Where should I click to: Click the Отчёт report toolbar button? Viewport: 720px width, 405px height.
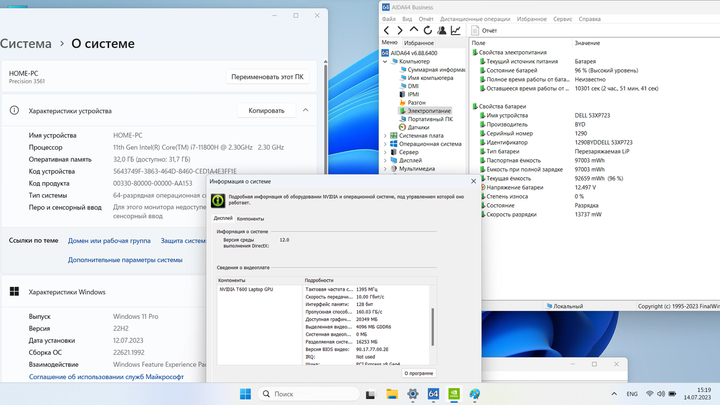tap(484, 30)
